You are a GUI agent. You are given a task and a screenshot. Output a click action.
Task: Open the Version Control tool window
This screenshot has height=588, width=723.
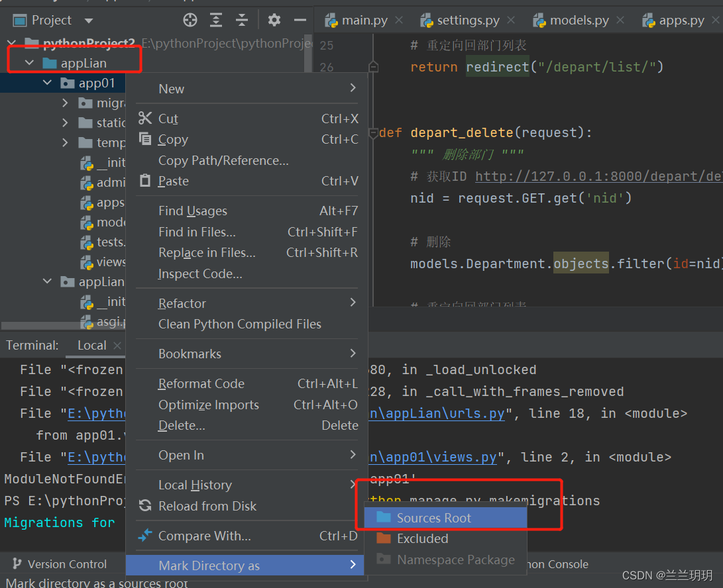tap(62, 564)
